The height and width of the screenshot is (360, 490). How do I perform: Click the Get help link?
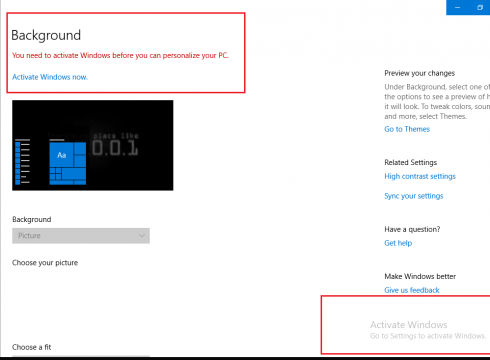[x=398, y=243]
